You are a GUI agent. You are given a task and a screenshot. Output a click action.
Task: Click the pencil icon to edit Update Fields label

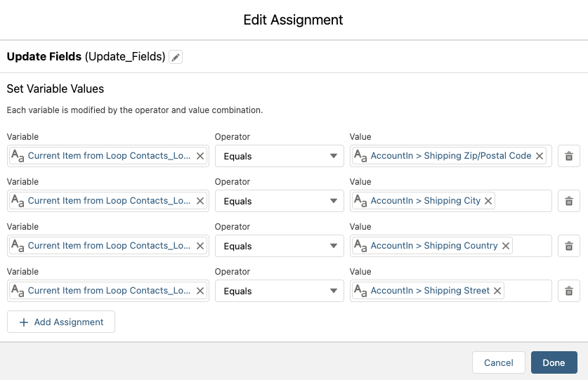tap(176, 57)
